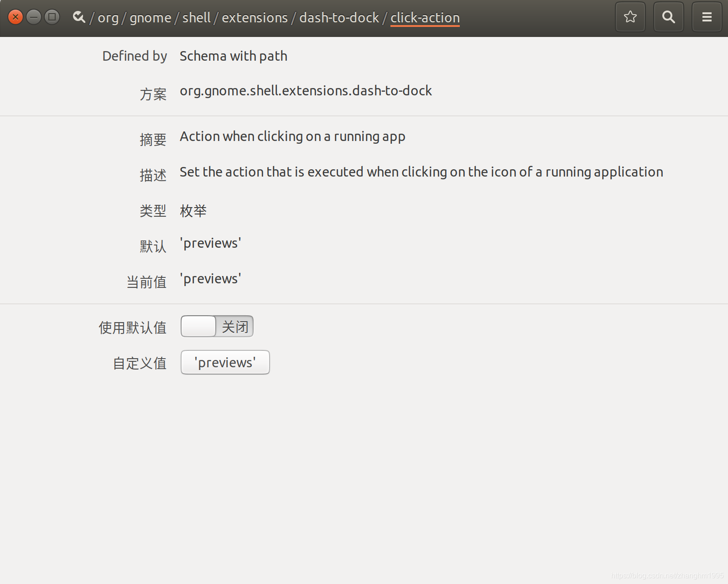Open the hamburger menu in header
The image size is (728, 584).
tap(707, 17)
